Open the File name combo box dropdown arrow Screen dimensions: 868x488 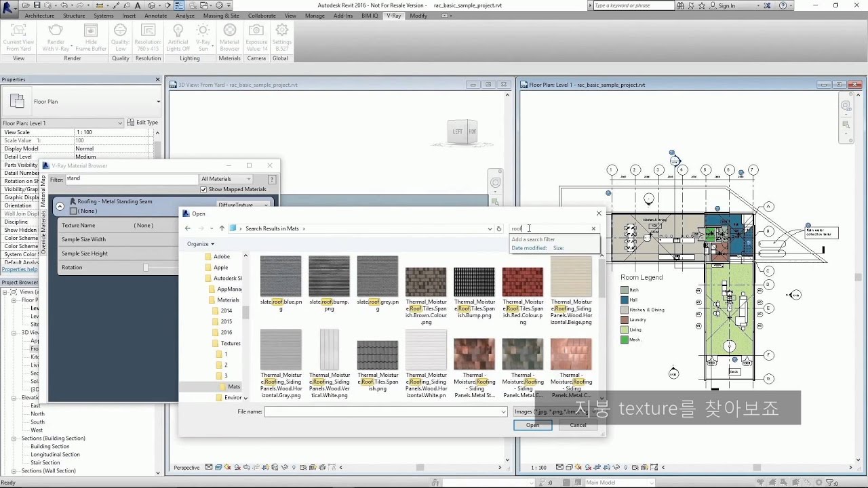503,411
